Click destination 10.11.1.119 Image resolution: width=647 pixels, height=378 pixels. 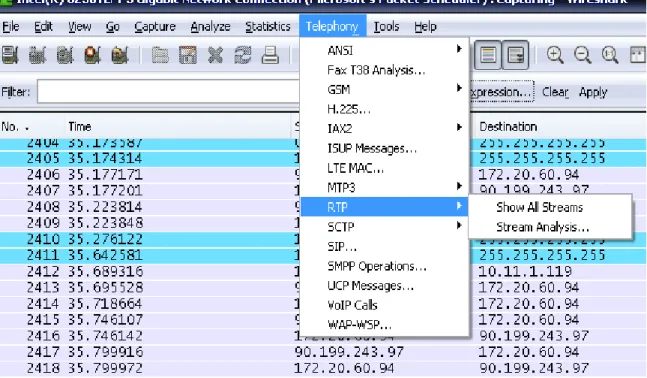(x=525, y=272)
